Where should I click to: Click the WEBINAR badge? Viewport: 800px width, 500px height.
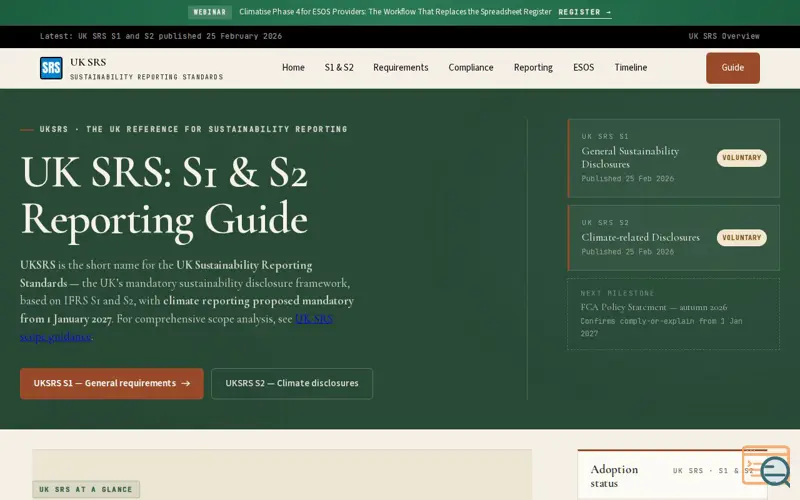pos(210,12)
